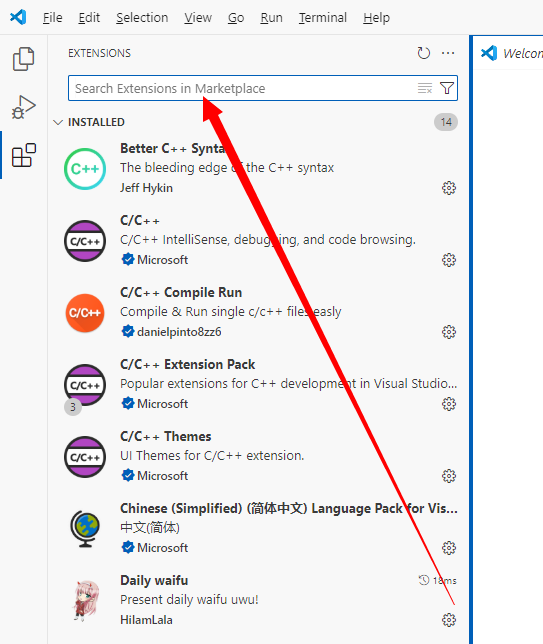Open manage gear for Daily waifu
Screen dimensions: 543x644
point(449,620)
